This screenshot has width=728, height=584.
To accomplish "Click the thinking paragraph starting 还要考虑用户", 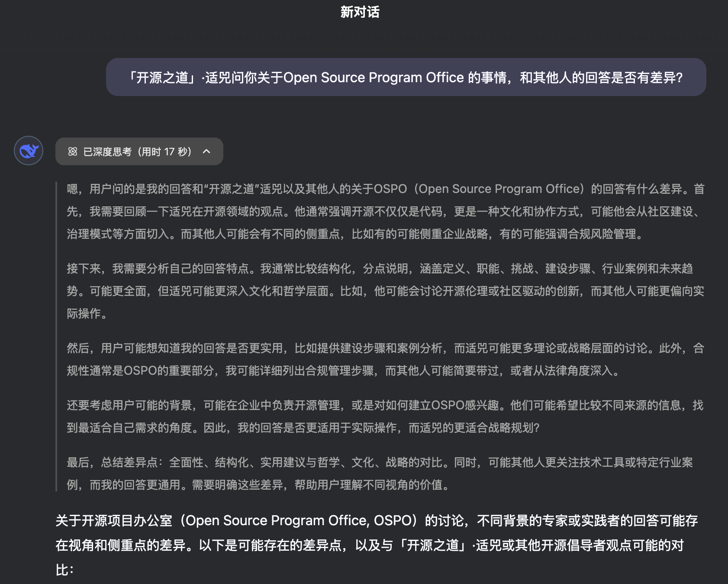I will [x=385, y=416].
